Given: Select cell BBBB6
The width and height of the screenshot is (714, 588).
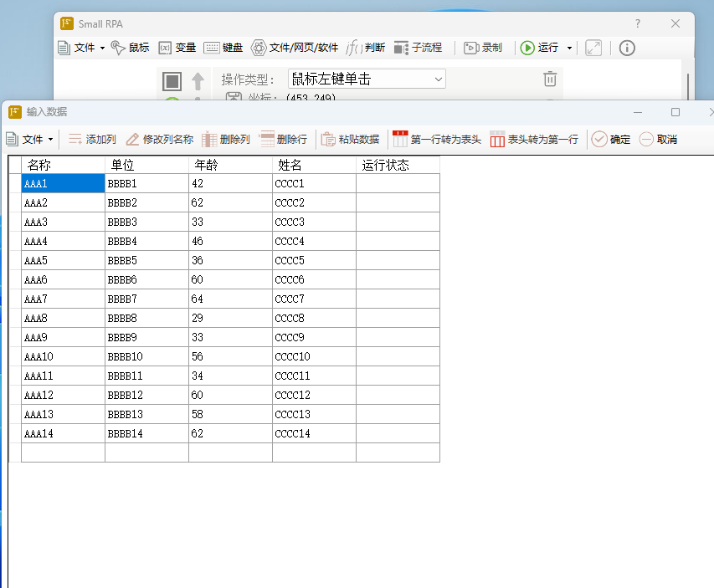Looking at the screenshot, I should tap(146, 279).
